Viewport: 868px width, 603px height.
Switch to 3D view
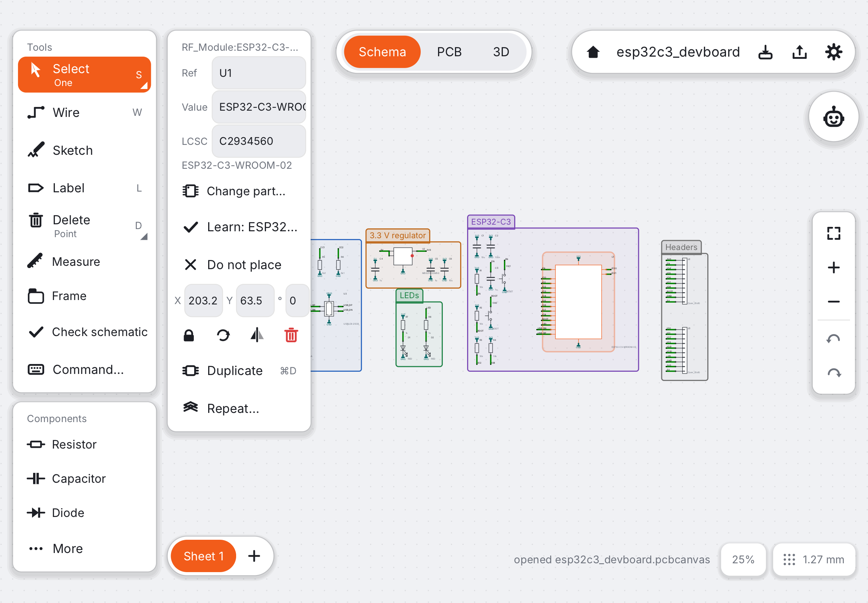(501, 52)
